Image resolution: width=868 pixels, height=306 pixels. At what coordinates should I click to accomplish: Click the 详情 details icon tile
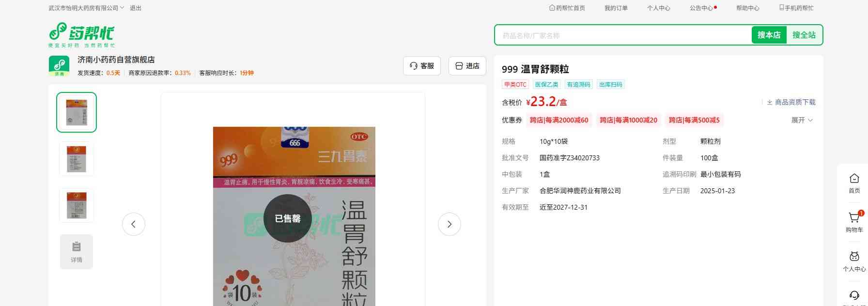tap(77, 251)
